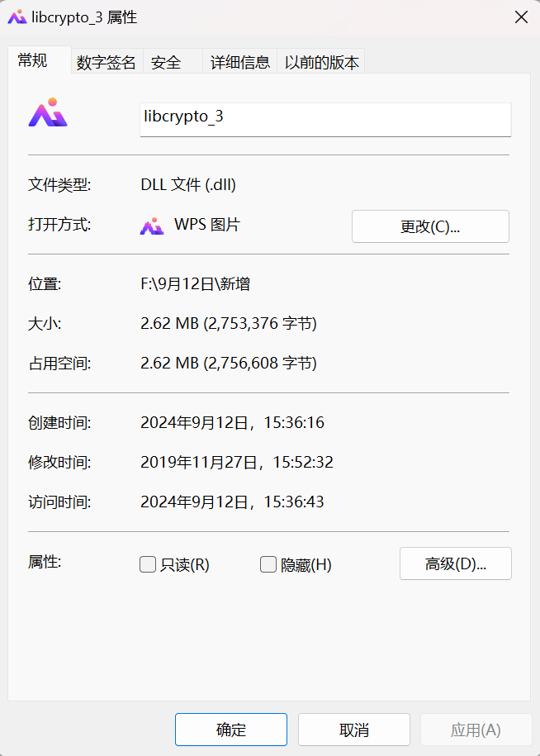Screen dimensions: 540x756
Task: Switch to the 数字签名 tab
Action: pos(106,61)
